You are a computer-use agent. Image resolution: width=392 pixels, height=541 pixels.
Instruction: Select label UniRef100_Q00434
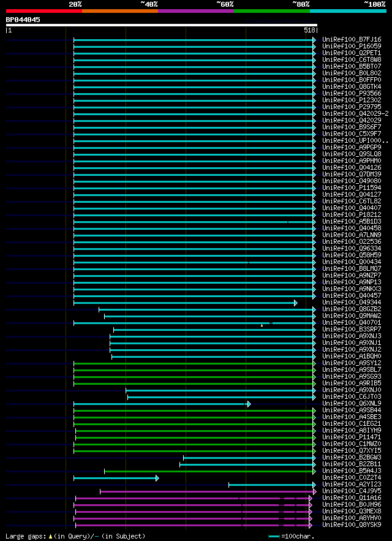click(352, 262)
